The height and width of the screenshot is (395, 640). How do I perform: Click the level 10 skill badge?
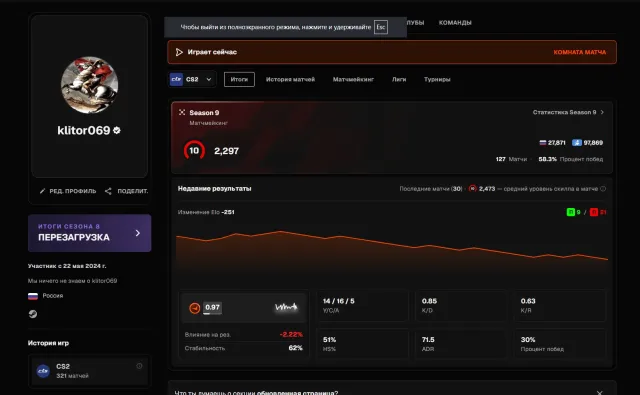point(194,151)
